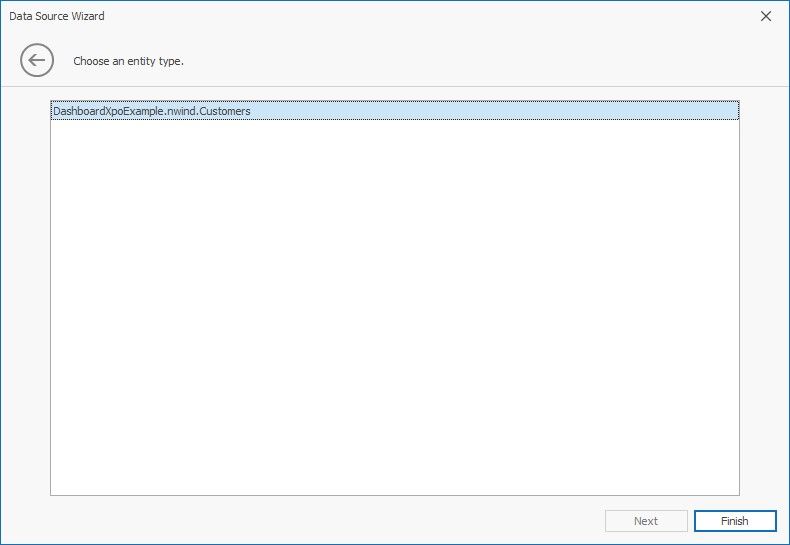Image resolution: width=790 pixels, height=545 pixels.
Task: Close the Data Source Wizard window
Action: point(766,16)
